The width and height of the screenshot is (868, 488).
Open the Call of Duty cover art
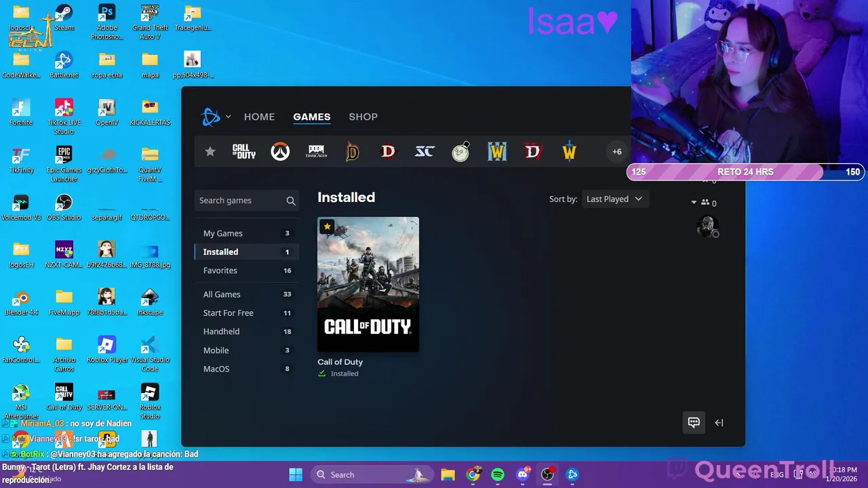tap(368, 285)
